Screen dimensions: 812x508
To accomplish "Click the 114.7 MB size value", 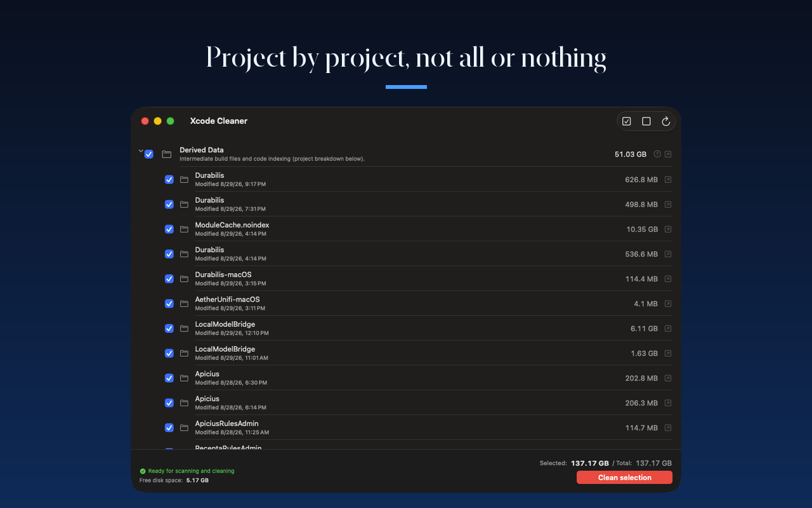I will 641,427.
